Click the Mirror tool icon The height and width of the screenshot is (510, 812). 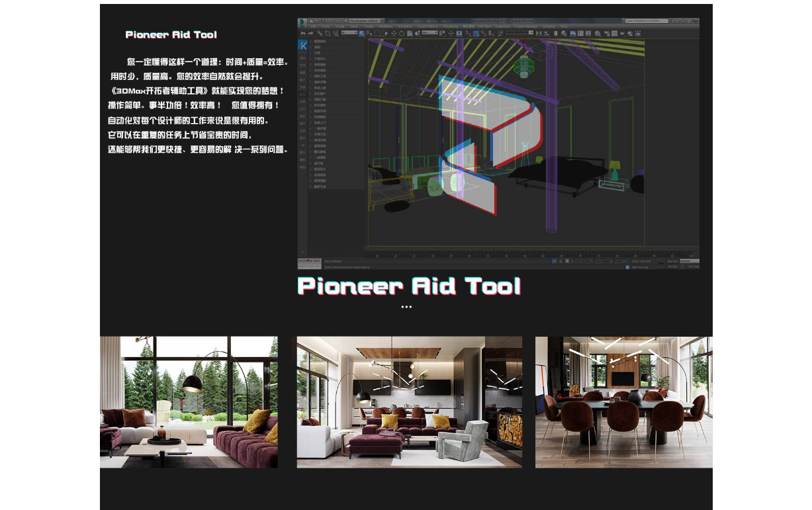[x=540, y=33]
